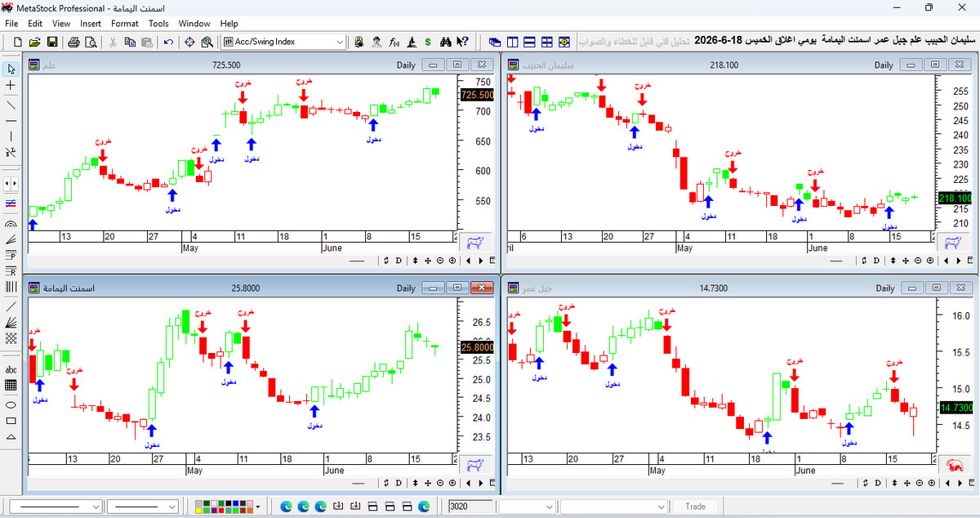Screen dimensions: 980x518
Task: Open the Insert menu
Action: [91, 24]
